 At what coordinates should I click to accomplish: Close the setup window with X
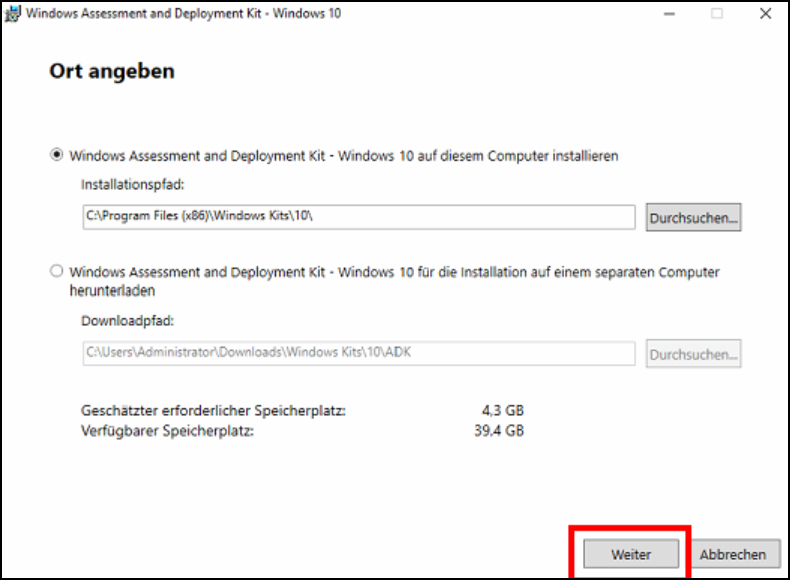(x=765, y=14)
